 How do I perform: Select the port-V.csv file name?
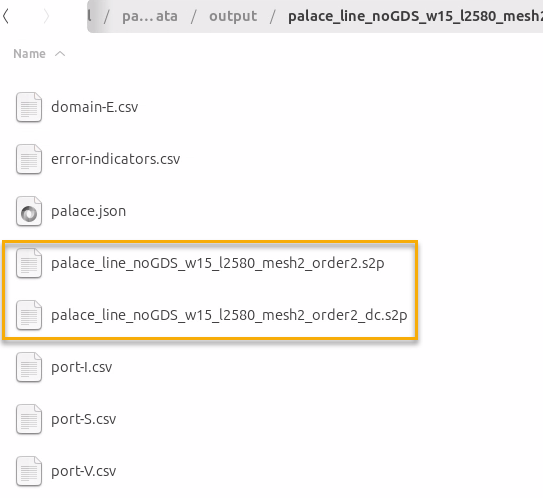(83, 471)
